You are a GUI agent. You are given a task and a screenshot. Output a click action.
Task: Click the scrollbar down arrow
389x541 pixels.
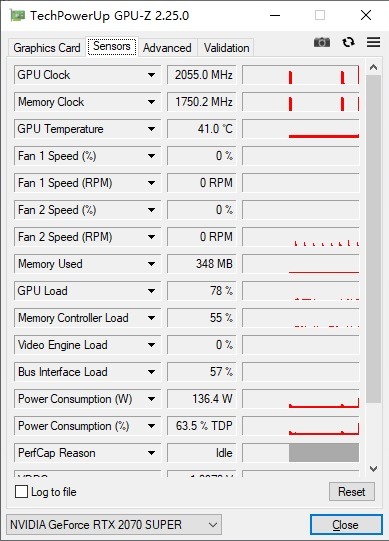point(373,469)
